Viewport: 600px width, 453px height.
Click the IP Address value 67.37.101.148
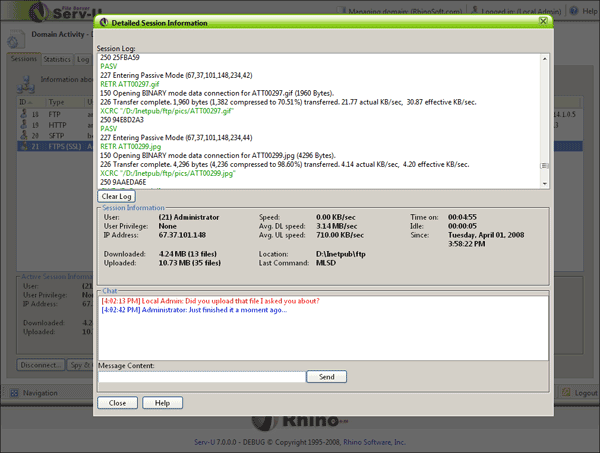point(182,235)
